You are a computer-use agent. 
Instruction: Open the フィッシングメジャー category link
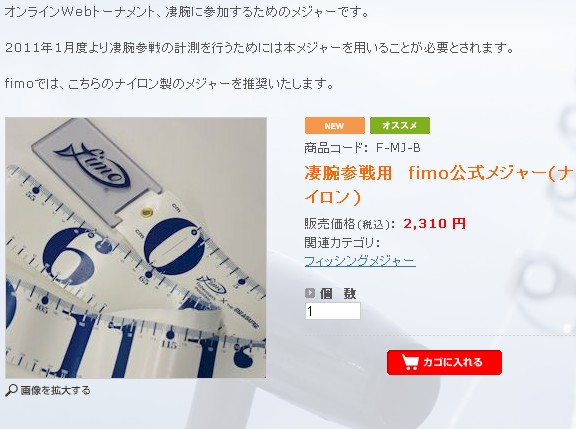(360, 261)
